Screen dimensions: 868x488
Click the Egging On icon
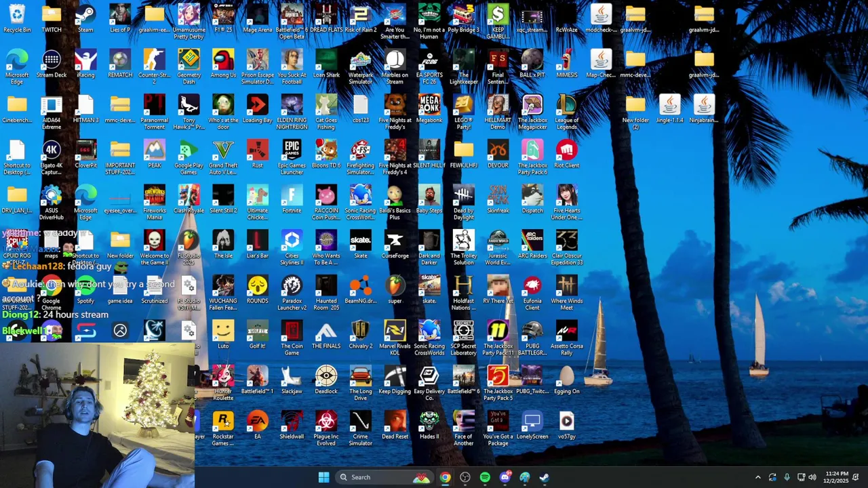[x=567, y=381]
